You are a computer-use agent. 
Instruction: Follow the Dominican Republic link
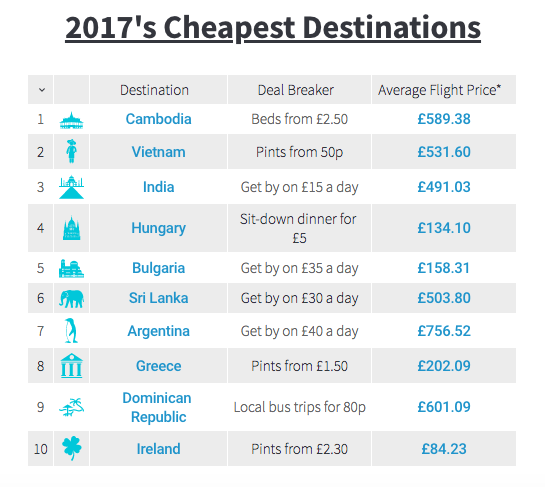(157, 407)
